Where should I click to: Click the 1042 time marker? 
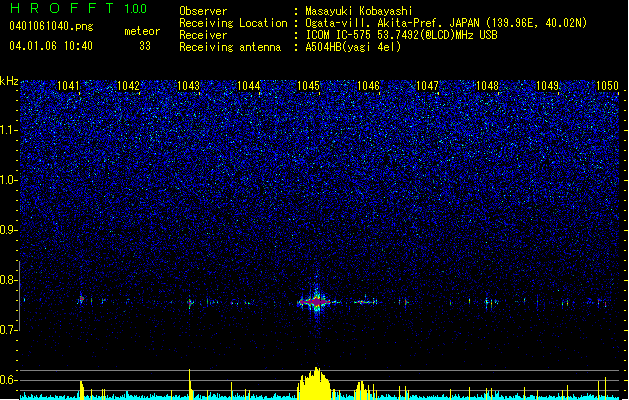(128, 85)
